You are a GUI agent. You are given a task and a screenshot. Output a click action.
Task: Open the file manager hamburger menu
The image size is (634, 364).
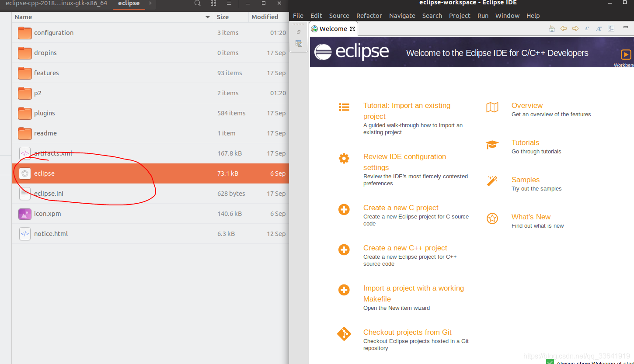pyautogui.click(x=229, y=3)
